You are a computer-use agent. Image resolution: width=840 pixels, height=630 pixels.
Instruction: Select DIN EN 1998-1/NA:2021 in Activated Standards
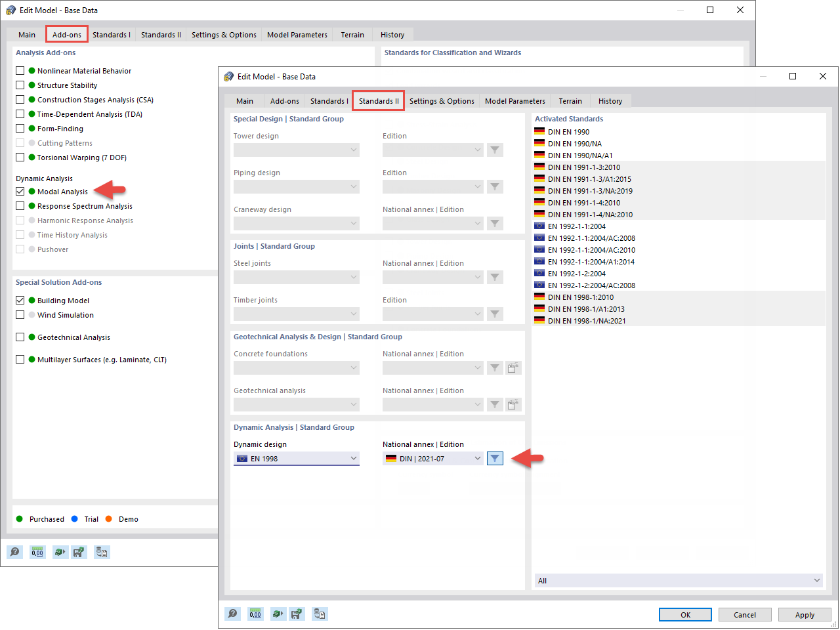[679, 321]
